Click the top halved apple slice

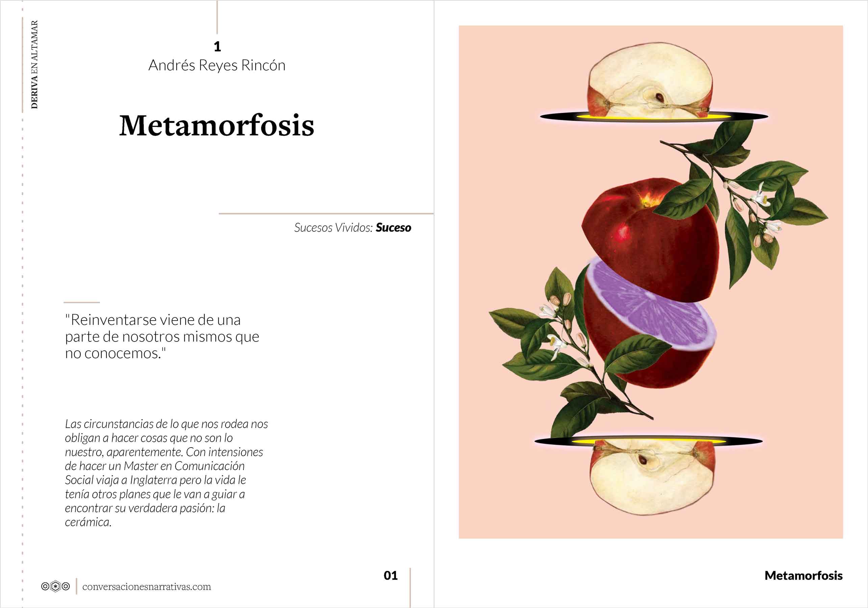tap(650, 80)
